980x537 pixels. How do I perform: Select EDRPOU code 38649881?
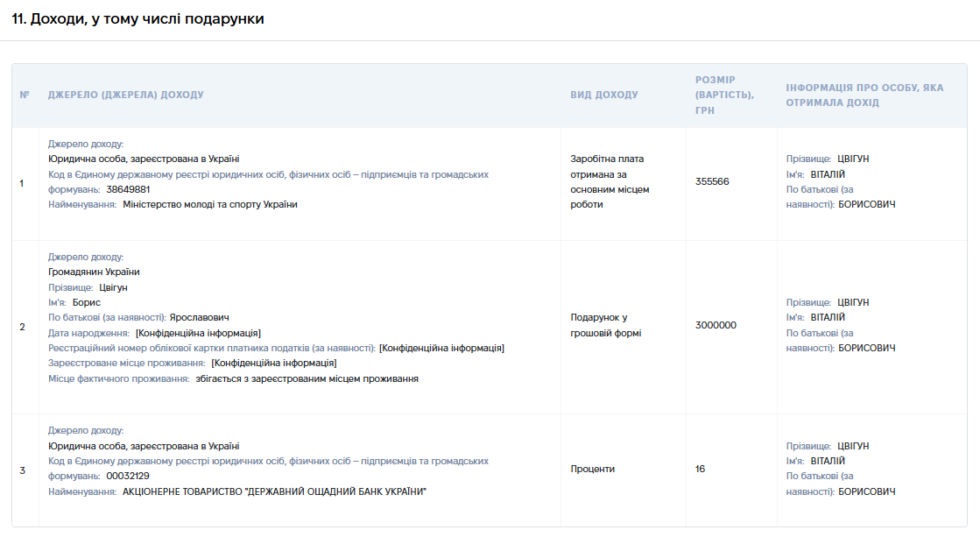pyautogui.click(x=128, y=189)
